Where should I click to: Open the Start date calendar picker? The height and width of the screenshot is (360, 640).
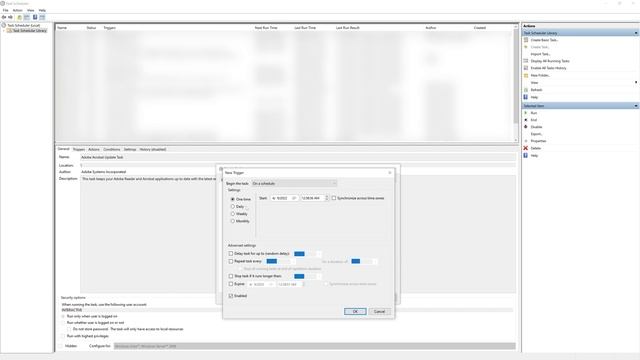(294, 198)
